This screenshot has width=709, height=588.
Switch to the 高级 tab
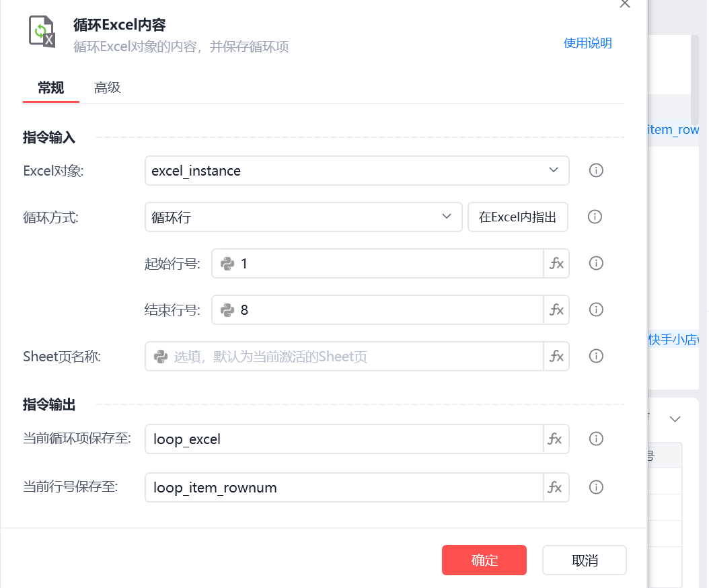(x=107, y=87)
